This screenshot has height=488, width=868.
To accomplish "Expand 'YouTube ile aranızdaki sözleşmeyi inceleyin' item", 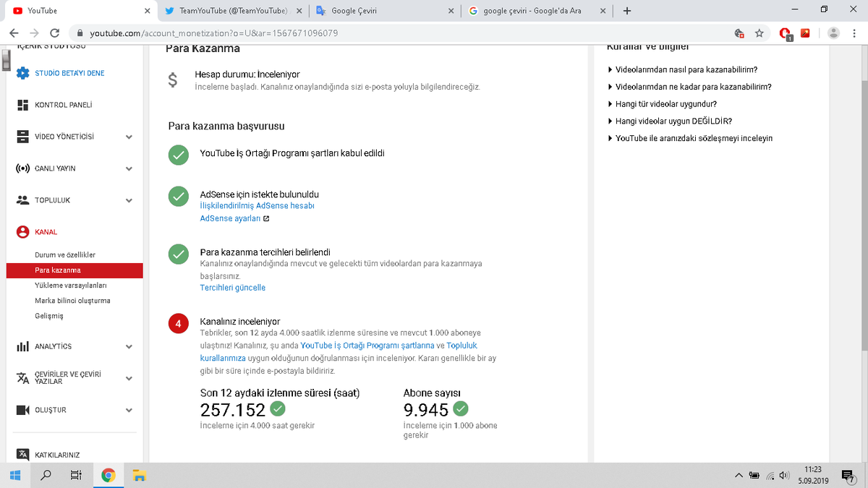I will [x=690, y=138].
